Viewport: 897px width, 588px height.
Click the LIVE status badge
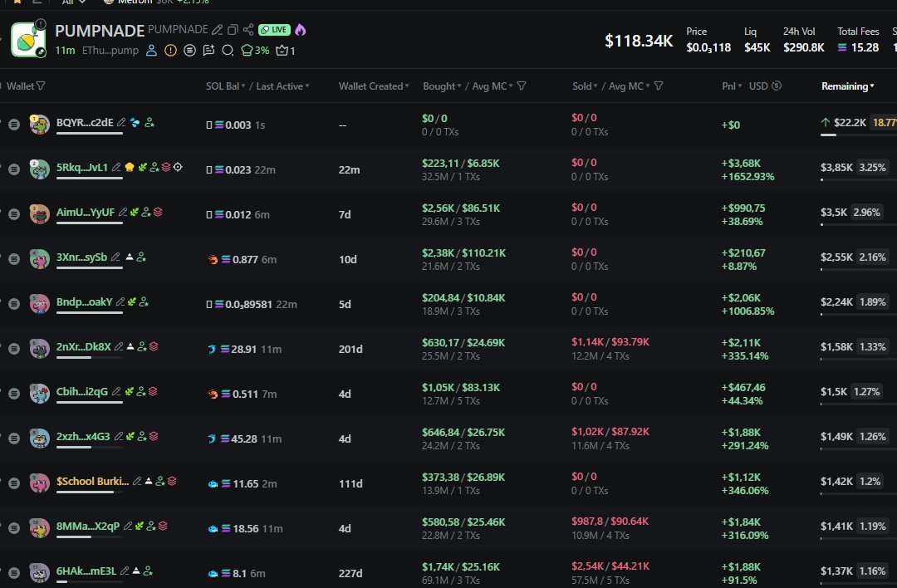pyautogui.click(x=274, y=30)
